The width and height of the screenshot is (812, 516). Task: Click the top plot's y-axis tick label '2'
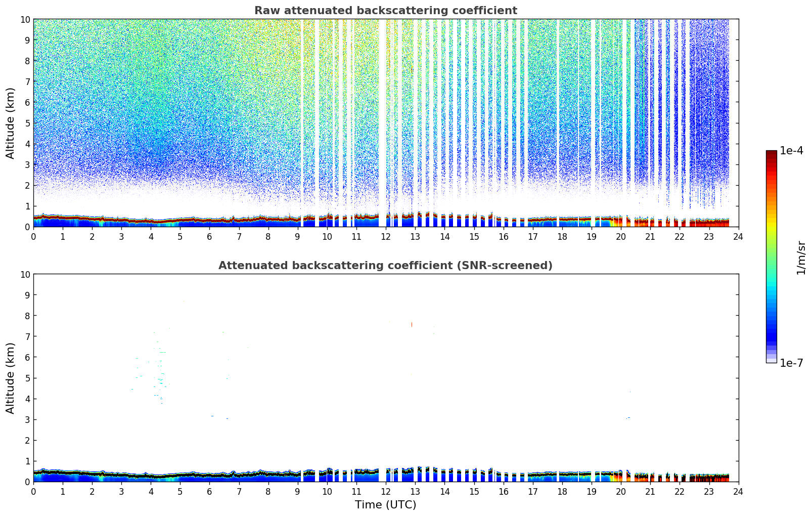pyautogui.click(x=28, y=185)
